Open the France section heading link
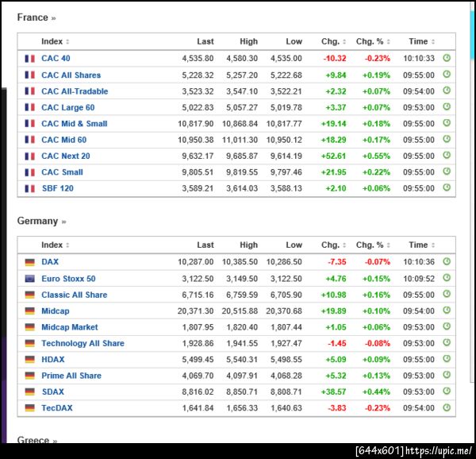This screenshot has width=476, height=459. point(36,17)
